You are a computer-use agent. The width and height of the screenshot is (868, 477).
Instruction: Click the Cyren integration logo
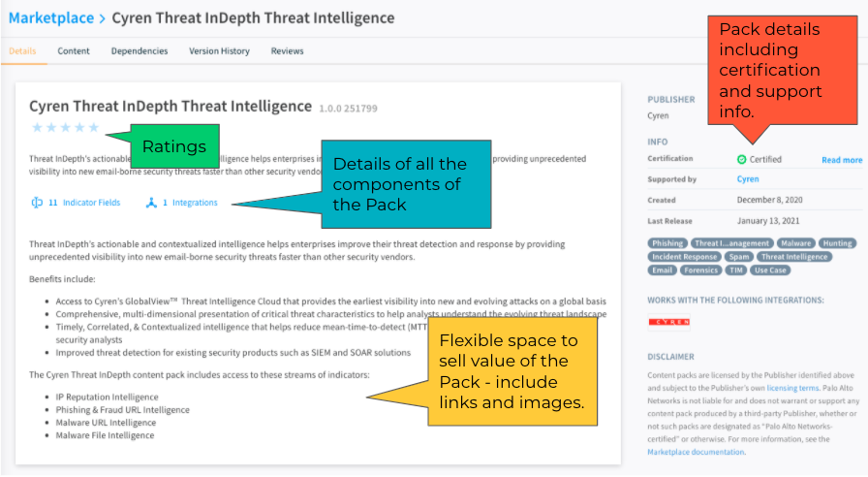(669, 322)
